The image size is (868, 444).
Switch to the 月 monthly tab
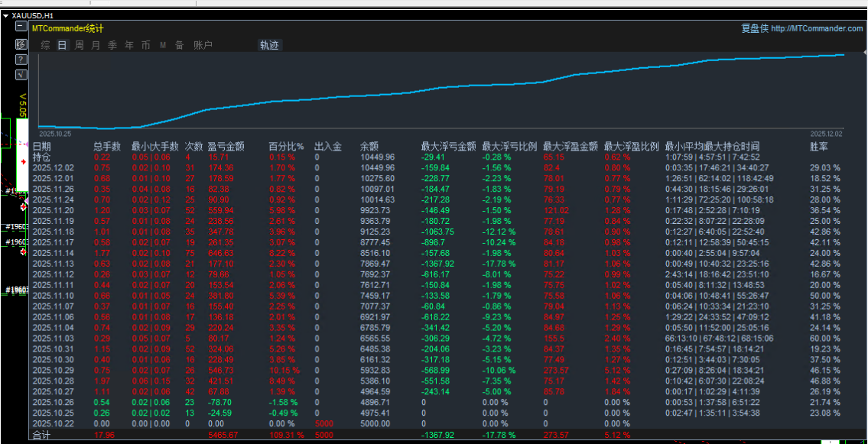pos(95,44)
